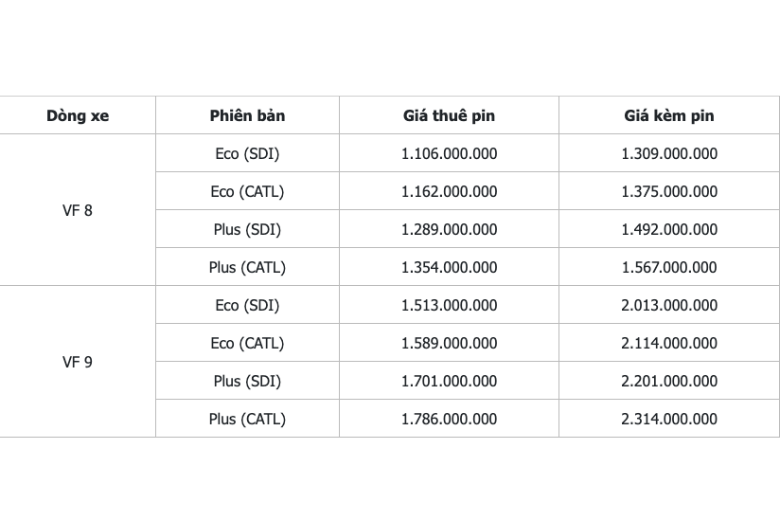
Task: Select the price 1.106.000.000
Action: click(449, 154)
